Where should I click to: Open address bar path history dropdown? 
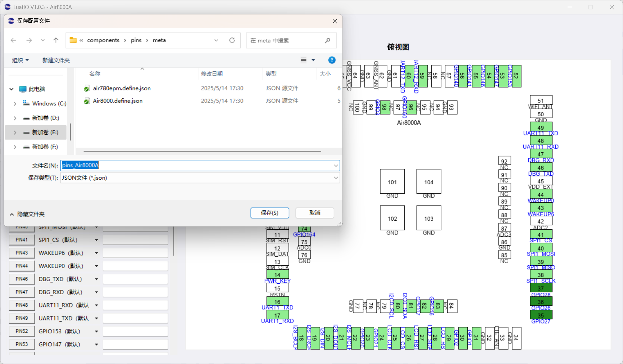point(216,40)
